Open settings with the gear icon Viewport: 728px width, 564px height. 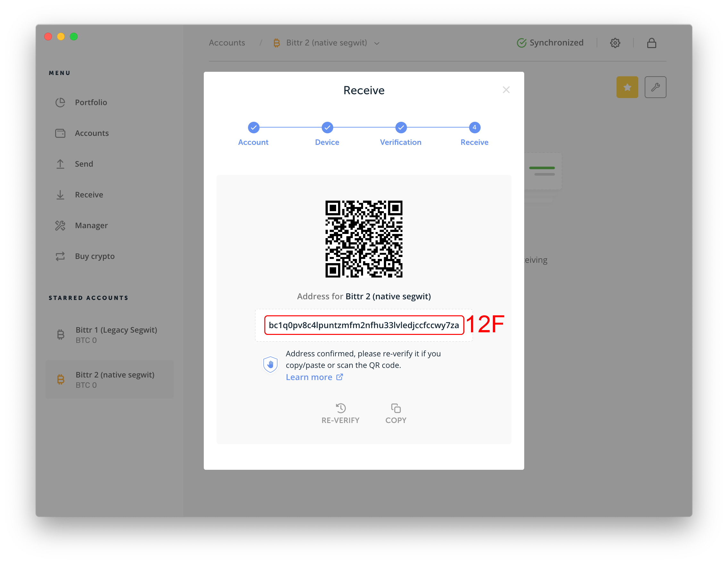(x=615, y=43)
